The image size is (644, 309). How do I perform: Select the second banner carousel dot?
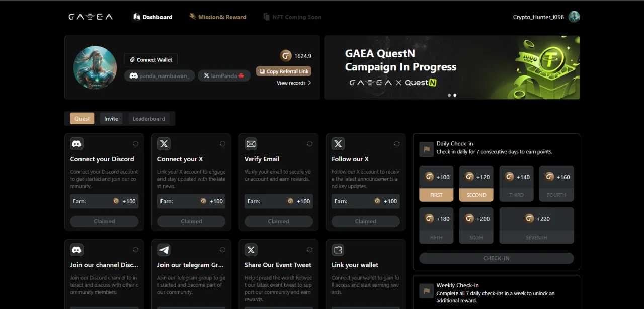(x=455, y=95)
